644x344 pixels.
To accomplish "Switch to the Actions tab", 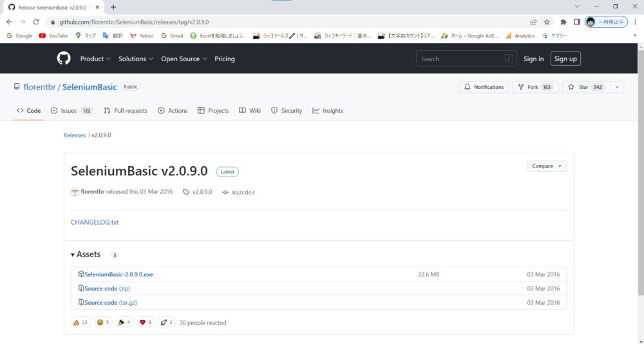I will click(x=173, y=111).
